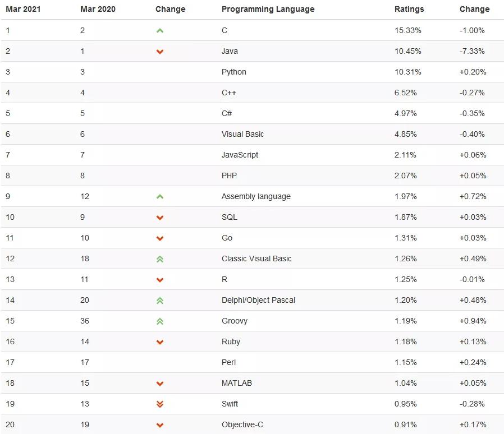Click the Programming Language column header
Image resolution: width=504 pixels, height=434 pixels.
pyautogui.click(x=268, y=9)
